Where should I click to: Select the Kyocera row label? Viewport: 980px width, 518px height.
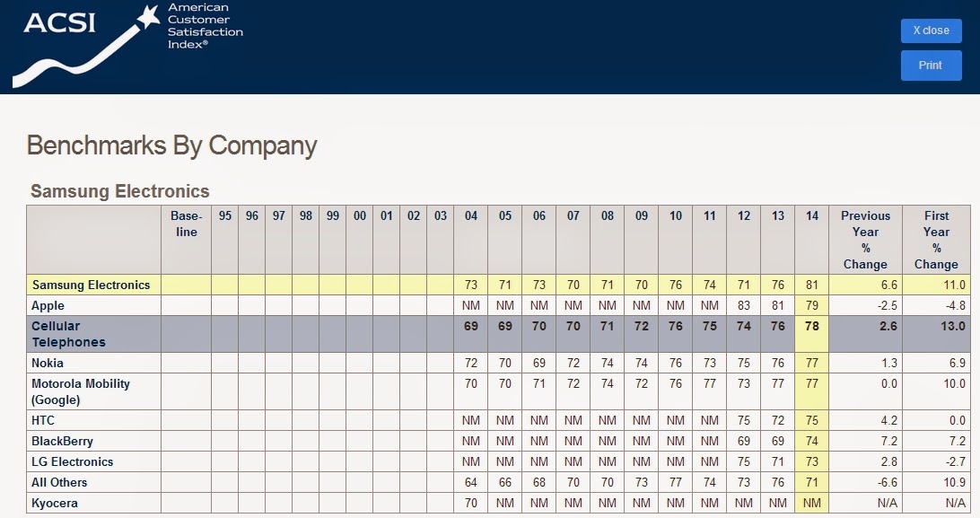(x=55, y=503)
